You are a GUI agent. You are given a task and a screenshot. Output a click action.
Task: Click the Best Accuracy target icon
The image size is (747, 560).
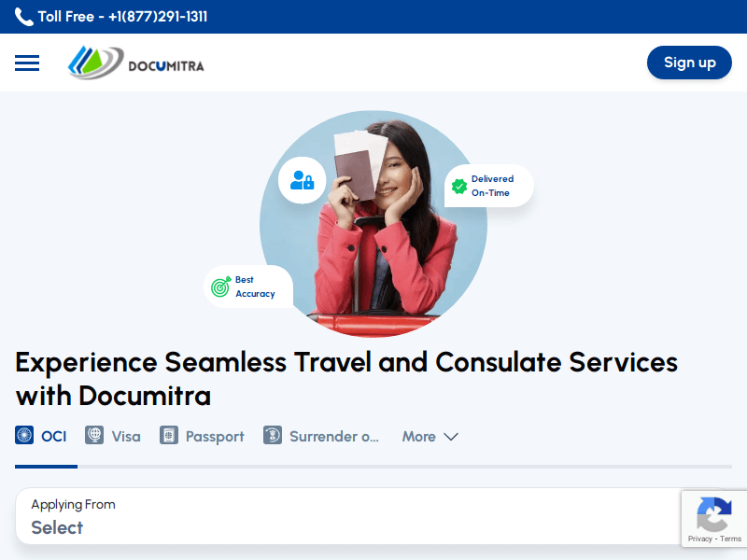[220, 287]
